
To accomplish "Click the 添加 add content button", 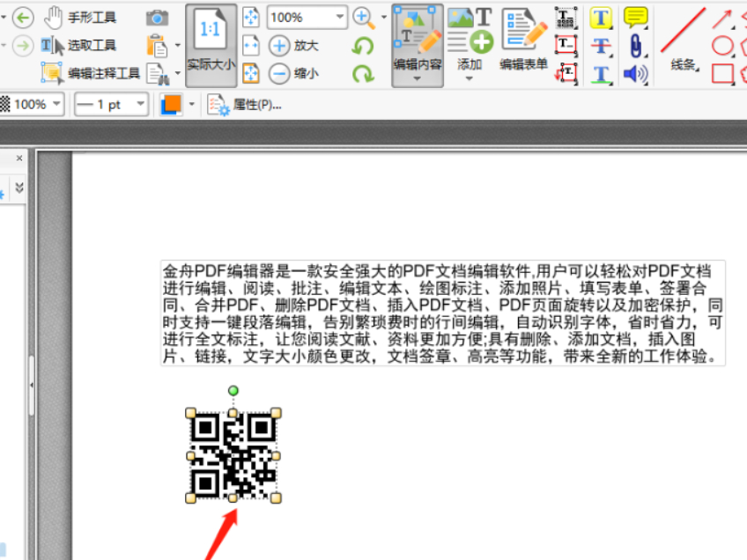I will (470, 39).
